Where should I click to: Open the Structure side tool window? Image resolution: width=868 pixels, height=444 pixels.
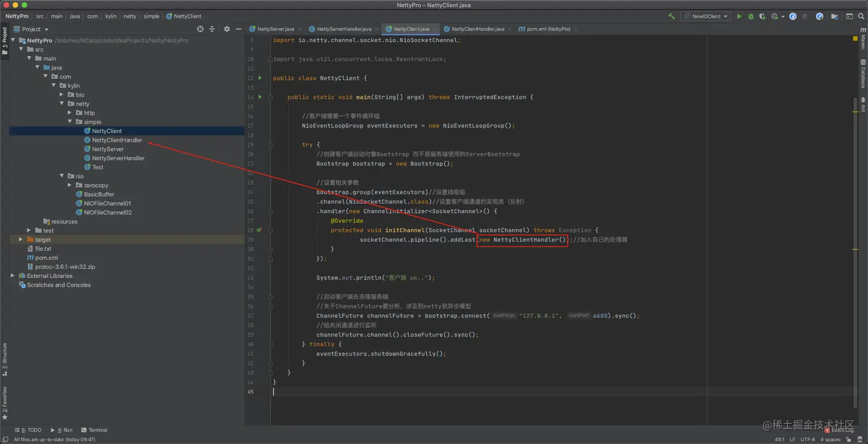[5, 359]
